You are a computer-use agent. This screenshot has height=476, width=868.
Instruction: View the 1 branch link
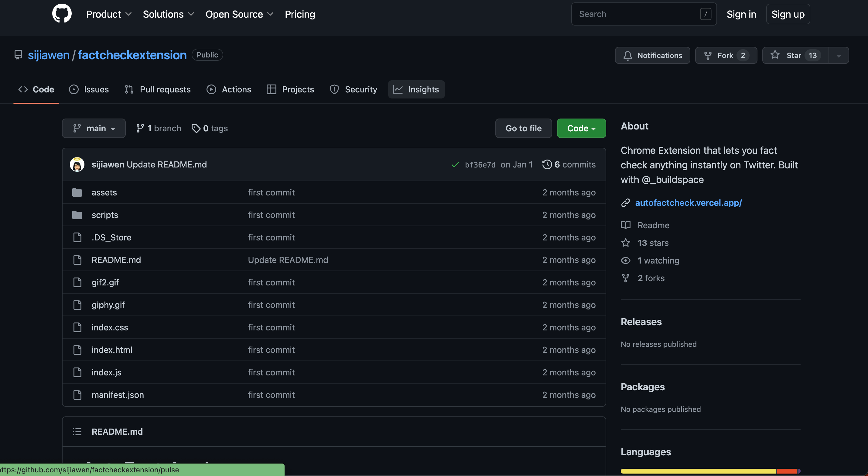pyautogui.click(x=158, y=128)
